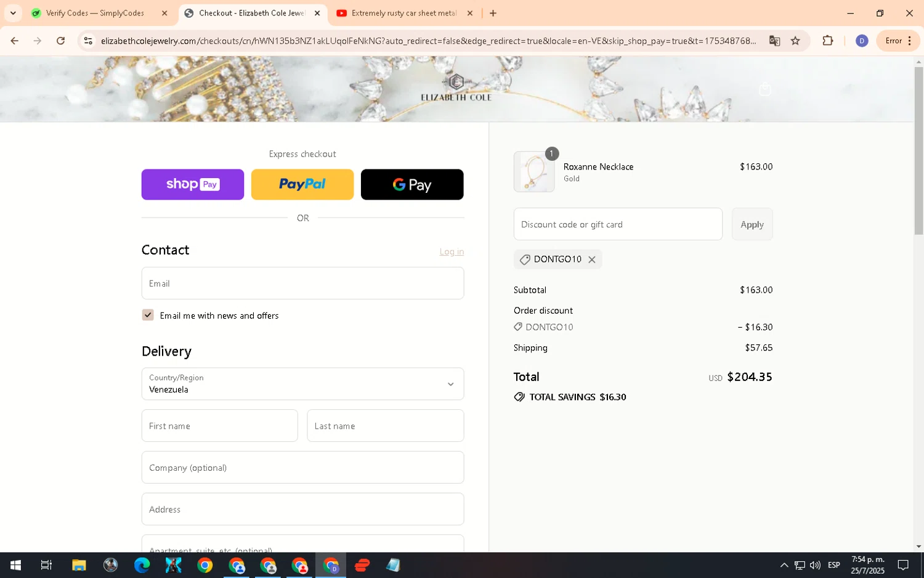
Task: Close the rusty car sheet metal tab
Action: point(470,13)
